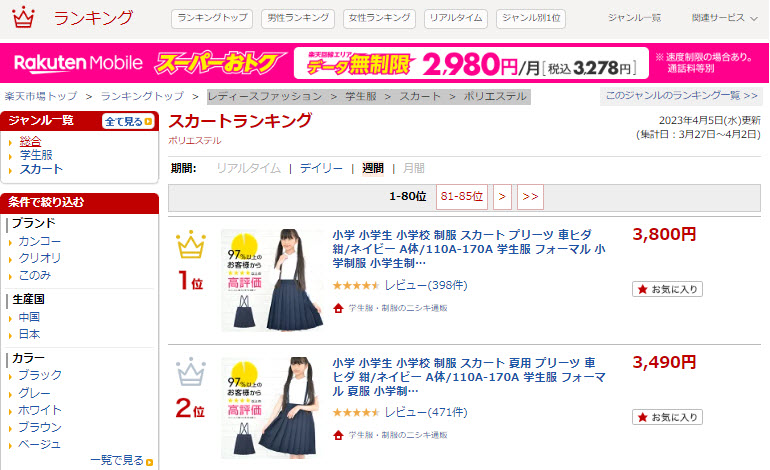
Task: Click the red crown Ranking logo
Action: coord(23,17)
